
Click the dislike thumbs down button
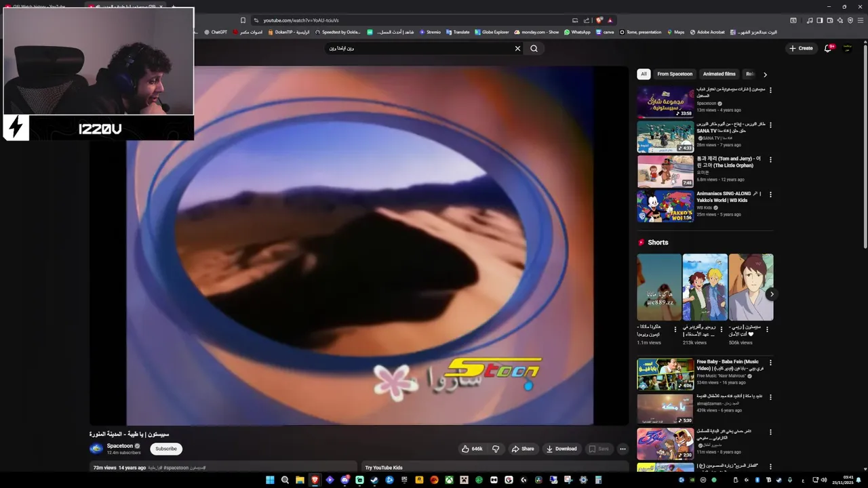click(x=496, y=449)
